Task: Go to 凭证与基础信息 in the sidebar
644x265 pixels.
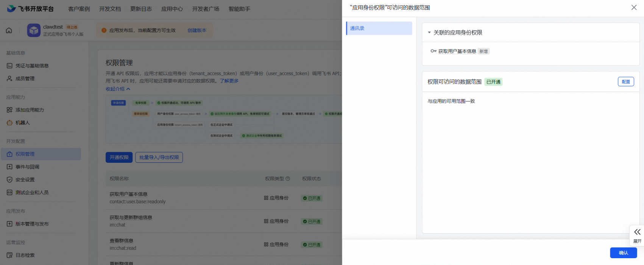Action: click(32, 66)
